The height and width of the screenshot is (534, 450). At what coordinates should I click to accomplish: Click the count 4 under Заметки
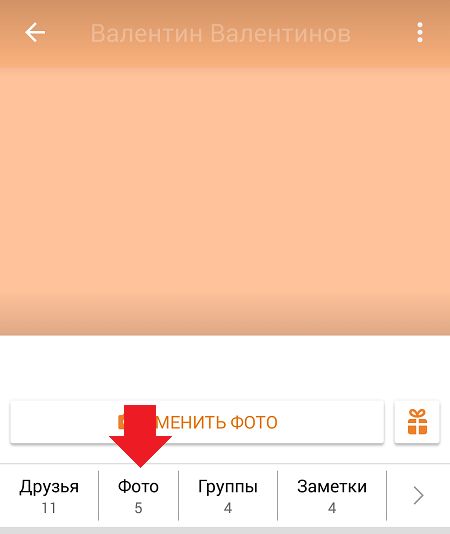(x=332, y=508)
